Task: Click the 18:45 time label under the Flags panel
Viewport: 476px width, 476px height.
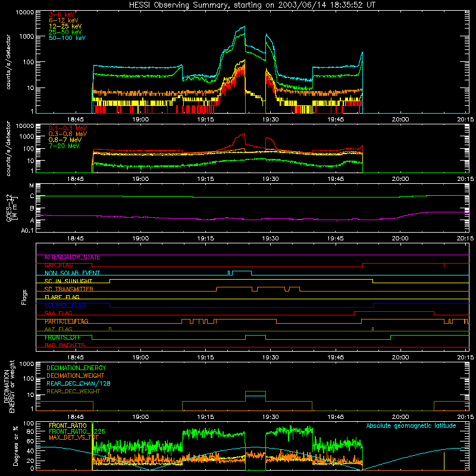Action: coord(76,358)
